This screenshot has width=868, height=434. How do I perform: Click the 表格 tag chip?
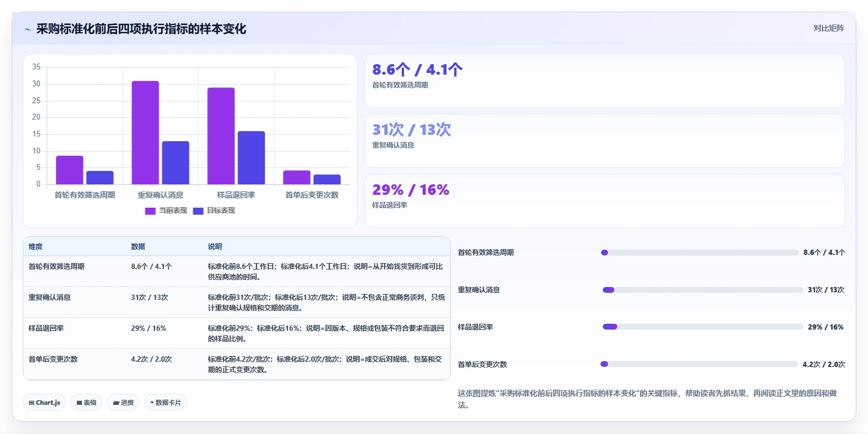tap(86, 402)
